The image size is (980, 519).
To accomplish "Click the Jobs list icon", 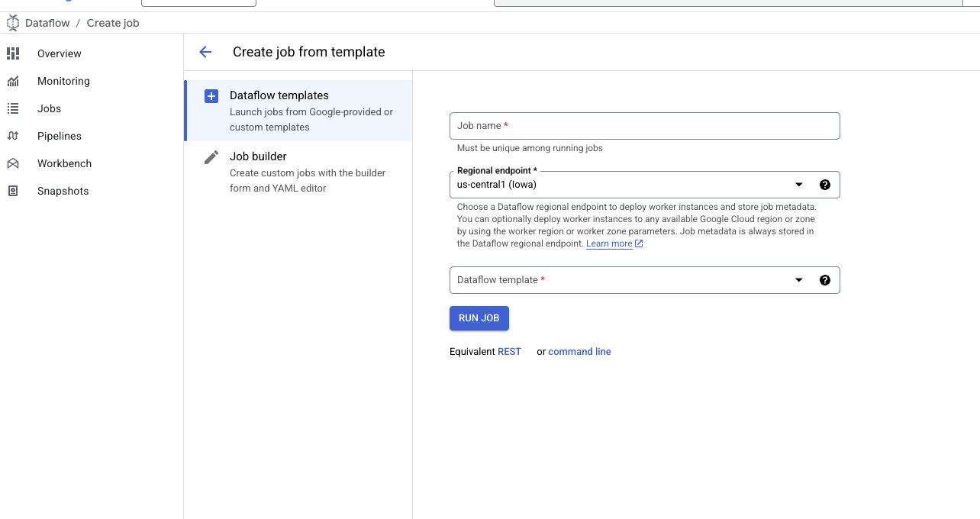I will click(x=14, y=108).
